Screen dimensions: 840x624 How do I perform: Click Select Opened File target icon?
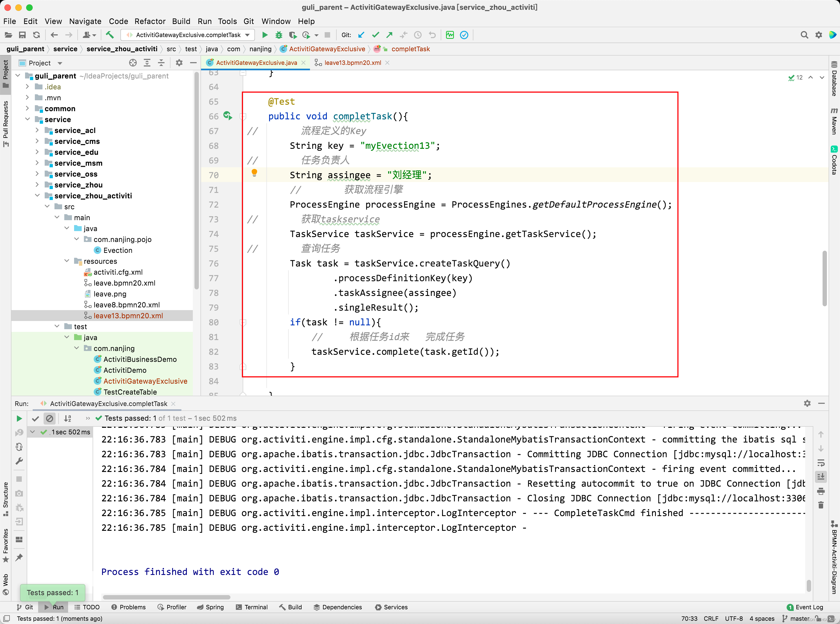pyautogui.click(x=133, y=63)
